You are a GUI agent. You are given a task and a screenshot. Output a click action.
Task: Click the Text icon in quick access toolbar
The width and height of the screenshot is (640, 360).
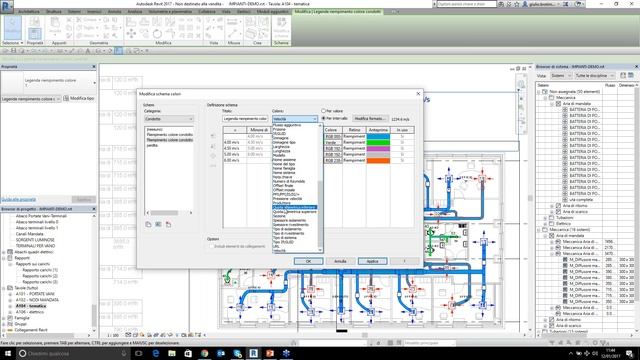pyautogui.click(x=87, y=51)
